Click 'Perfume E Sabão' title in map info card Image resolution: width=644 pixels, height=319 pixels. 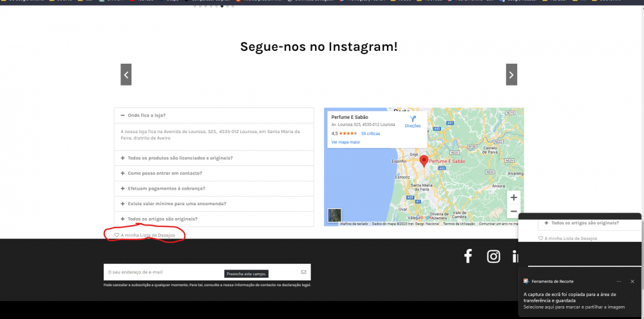point(350,117)
